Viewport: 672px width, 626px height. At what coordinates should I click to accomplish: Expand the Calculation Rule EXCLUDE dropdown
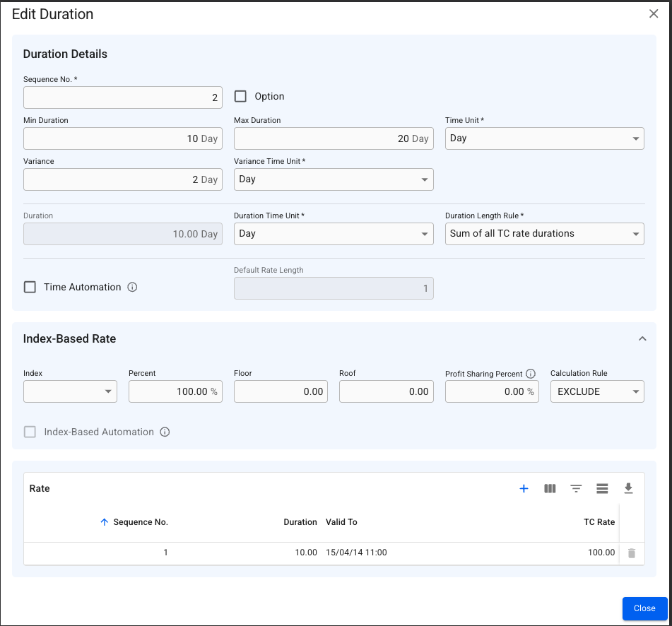tap(596, 391)
